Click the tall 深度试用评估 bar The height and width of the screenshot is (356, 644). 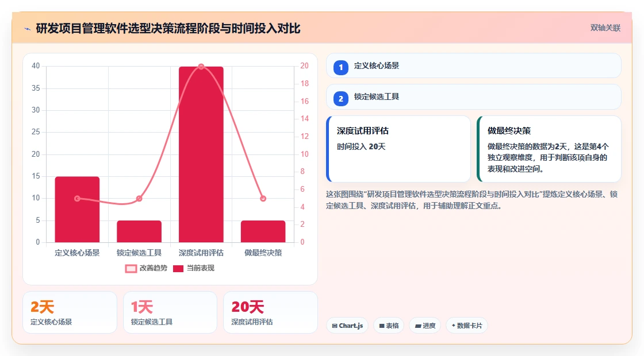201,154
